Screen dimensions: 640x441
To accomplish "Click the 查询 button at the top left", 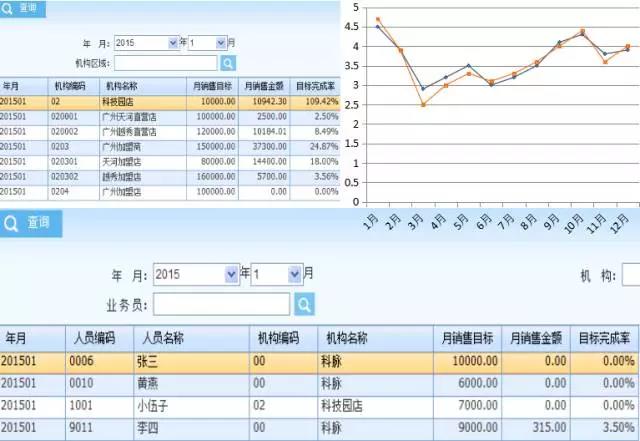I will pyautogui.click(x=22, y=9).
